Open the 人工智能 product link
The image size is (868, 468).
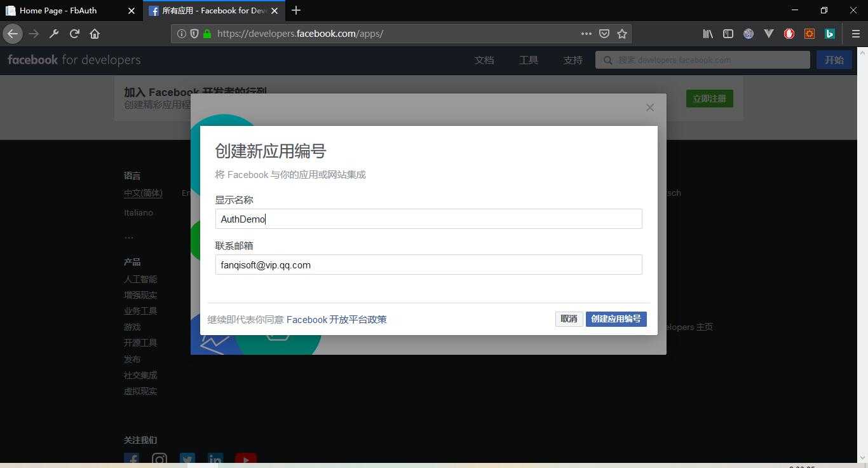140,279
